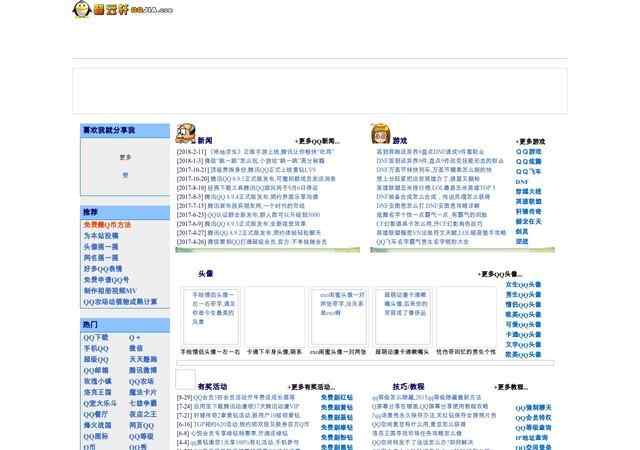Open the 更多QQ新闻 link

coord(325,141)
